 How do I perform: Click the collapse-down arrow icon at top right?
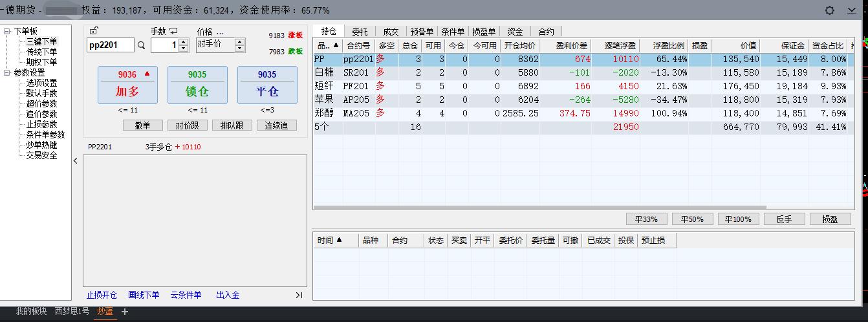pos(851,10)
